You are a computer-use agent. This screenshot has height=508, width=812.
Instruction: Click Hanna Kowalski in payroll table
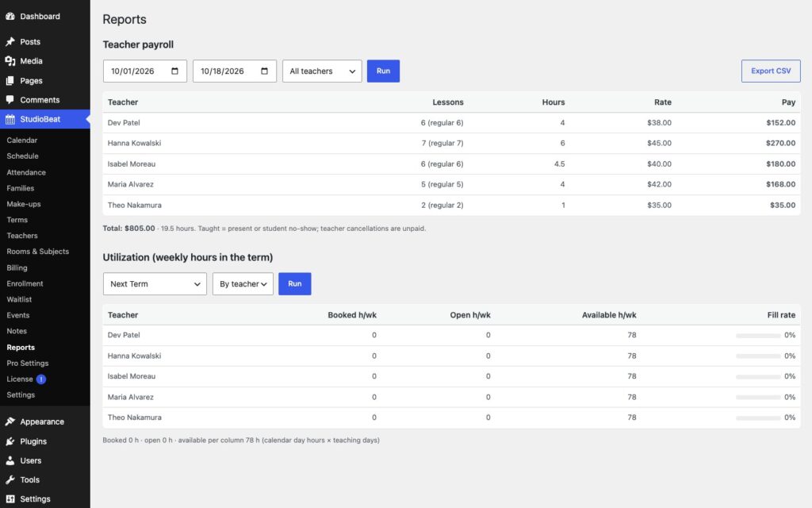pyautogui.click(x=134, y=143)
